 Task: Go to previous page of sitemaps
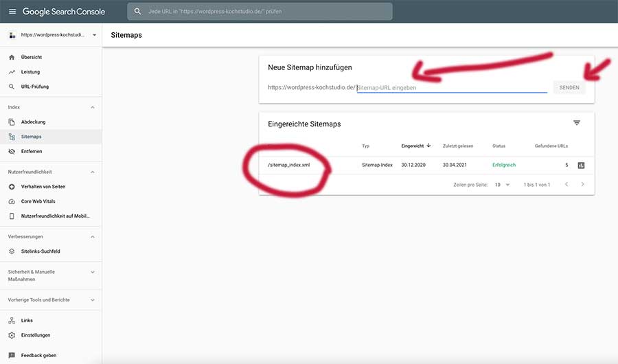pyautogui.click(x=566, y=185)
